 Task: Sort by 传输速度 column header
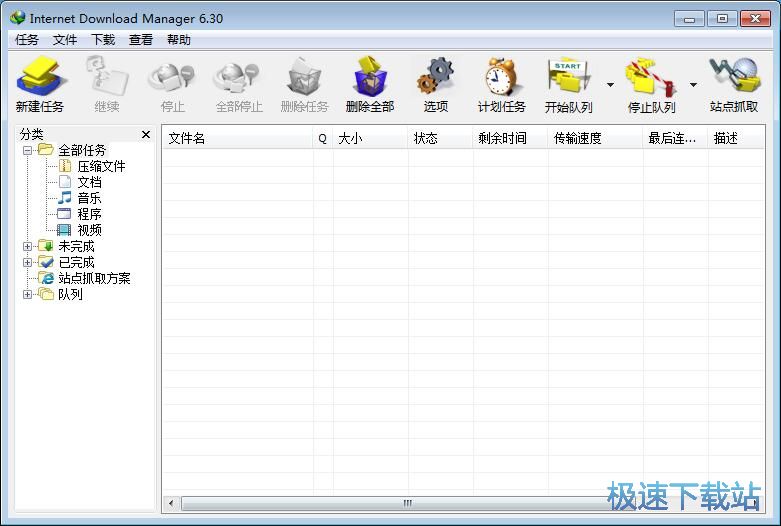coord(596,138)
